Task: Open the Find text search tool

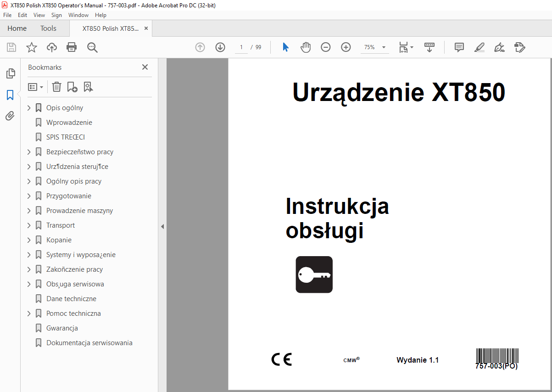Action: click(92, 47)
